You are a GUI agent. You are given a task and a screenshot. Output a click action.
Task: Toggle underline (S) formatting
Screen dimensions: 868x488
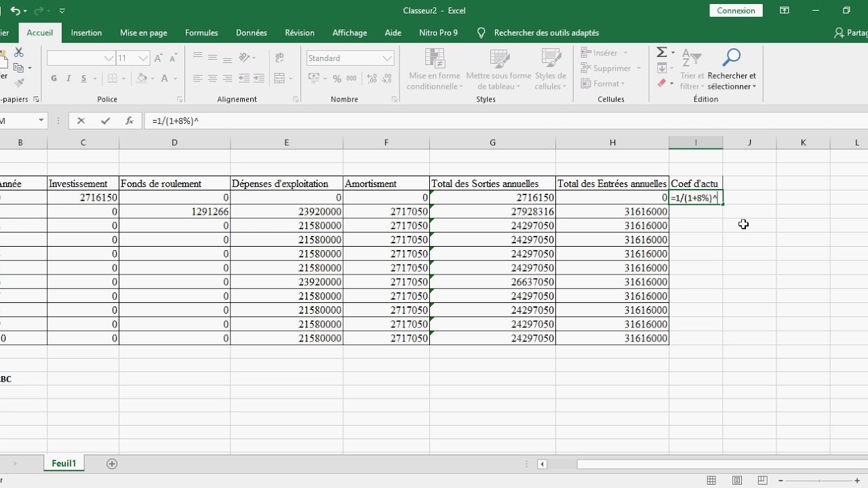coord(84,79)
